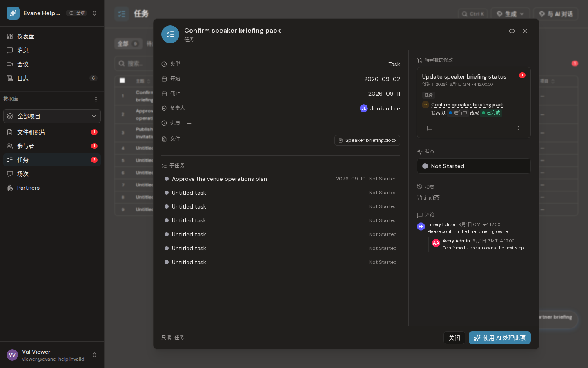The width and height of the screenshot is (588, 368).
Task: Open 文件和照片 in the sidebar
Action: click(52, 132)
